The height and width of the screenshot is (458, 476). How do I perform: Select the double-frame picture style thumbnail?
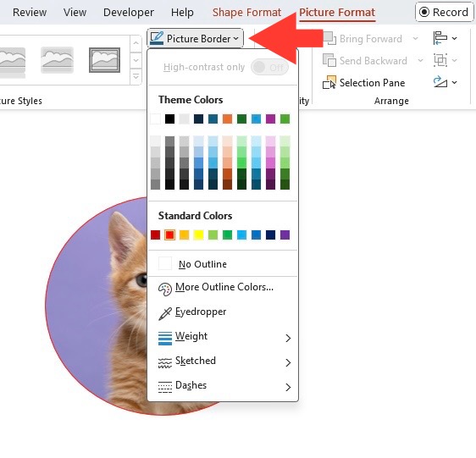[104, 60]
